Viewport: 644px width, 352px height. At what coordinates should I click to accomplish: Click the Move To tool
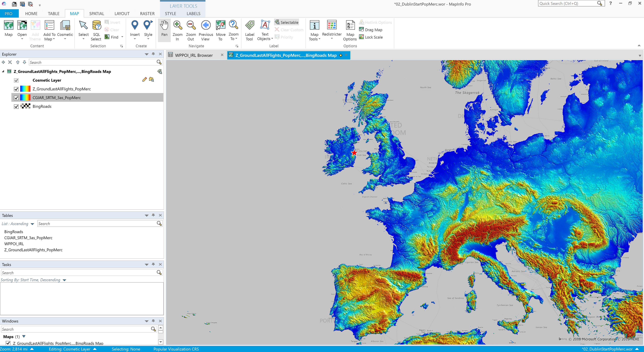[x=221, y=30]
